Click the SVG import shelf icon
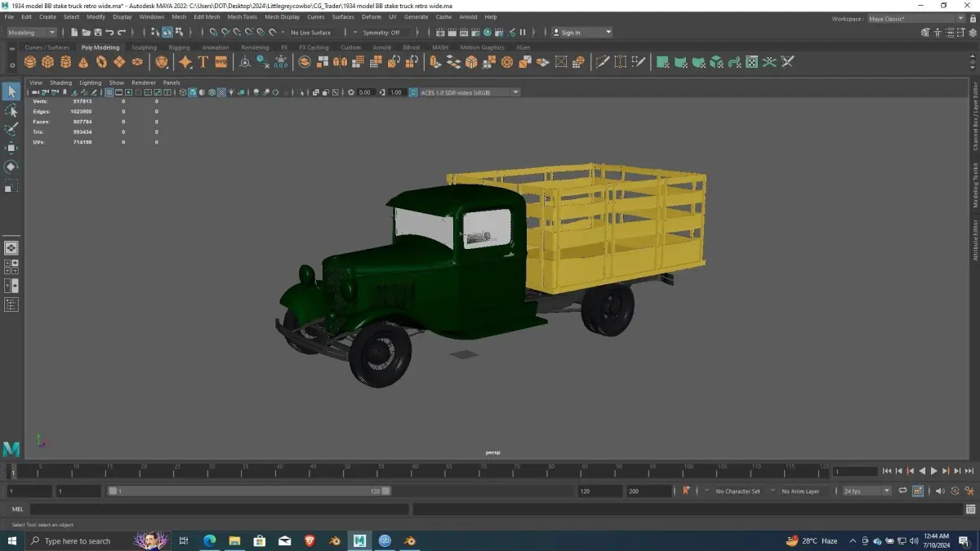 click(x=220, y=62)
